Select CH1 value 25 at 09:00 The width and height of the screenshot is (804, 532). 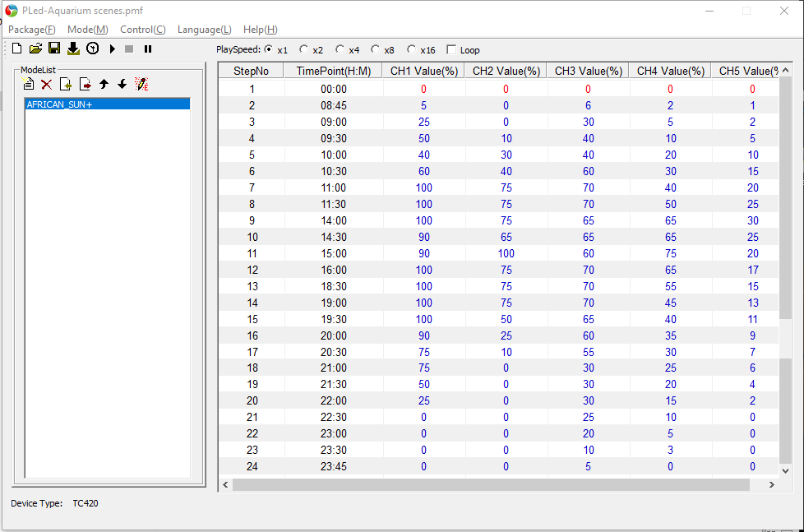(424, 122)
